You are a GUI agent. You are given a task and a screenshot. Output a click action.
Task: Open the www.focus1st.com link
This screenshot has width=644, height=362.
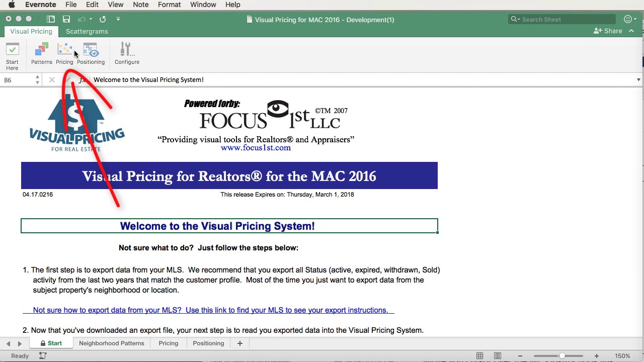tap(256, 148)
